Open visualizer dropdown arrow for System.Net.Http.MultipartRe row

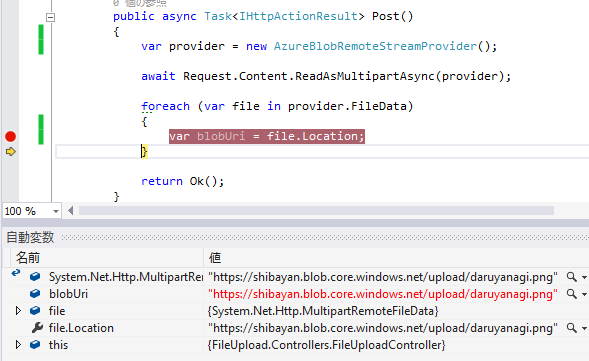(x=584, y=278)
